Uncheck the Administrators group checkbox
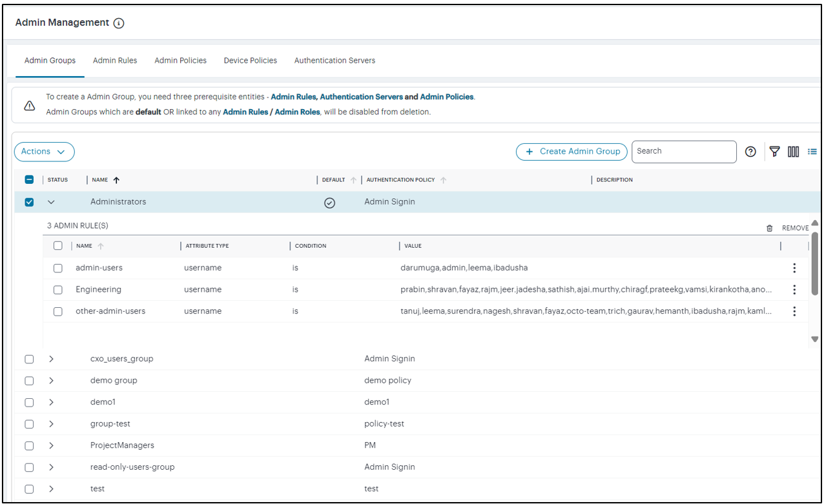824x504 pixels. click(29, 202)
